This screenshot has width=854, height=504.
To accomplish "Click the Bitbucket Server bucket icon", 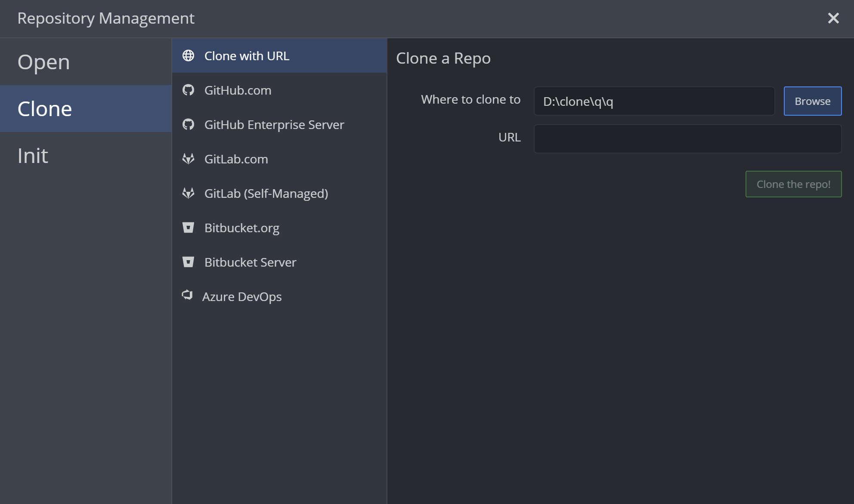I will (x=188, y=262).
